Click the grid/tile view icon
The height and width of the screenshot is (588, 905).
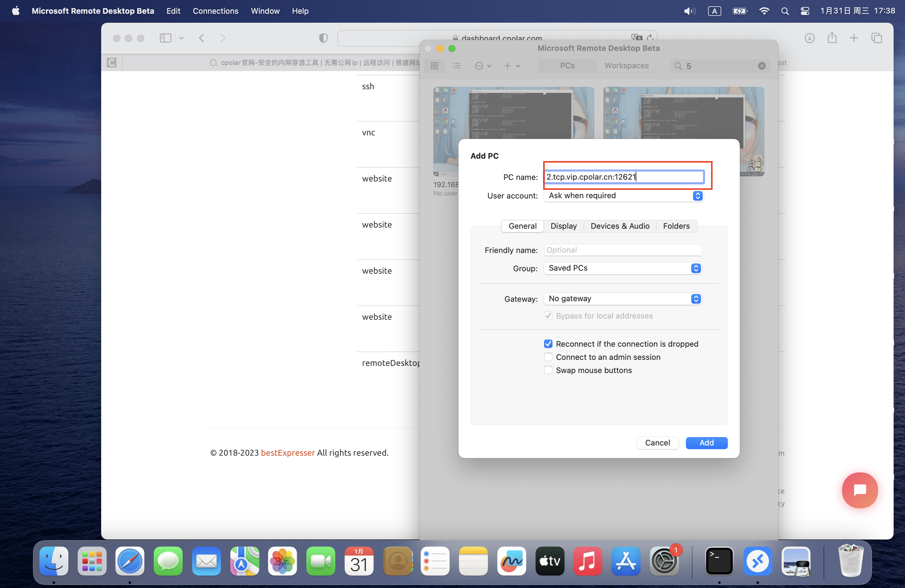(x=435, y=65)
